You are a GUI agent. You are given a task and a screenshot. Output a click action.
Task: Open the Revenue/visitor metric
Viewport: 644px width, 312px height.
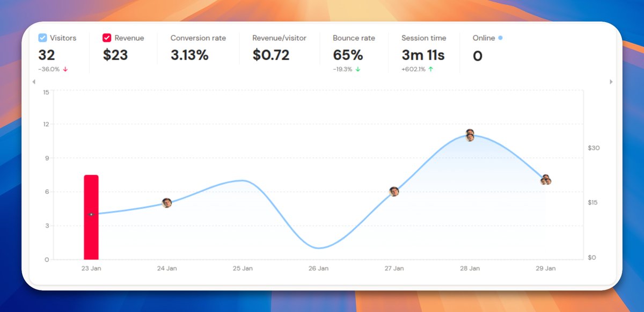click(x=279, y=48)
